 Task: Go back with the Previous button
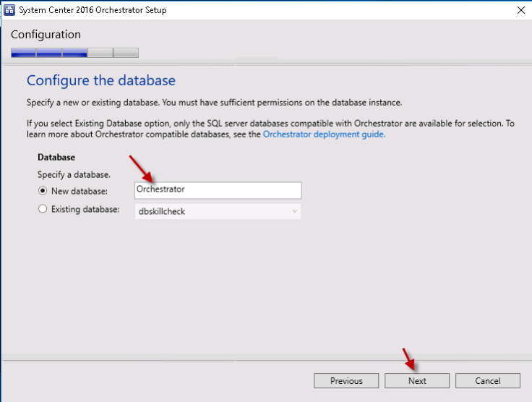346,381
